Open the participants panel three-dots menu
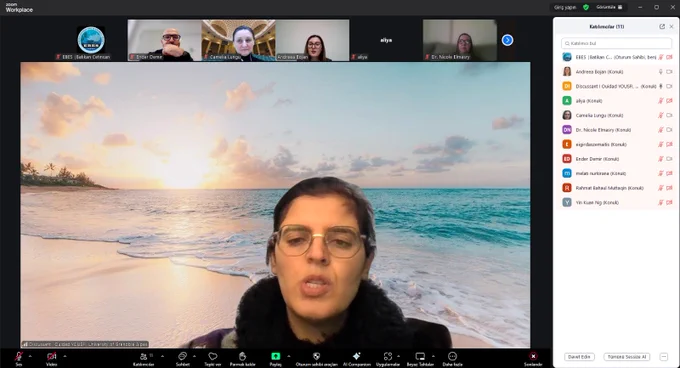 pos(664,357)
